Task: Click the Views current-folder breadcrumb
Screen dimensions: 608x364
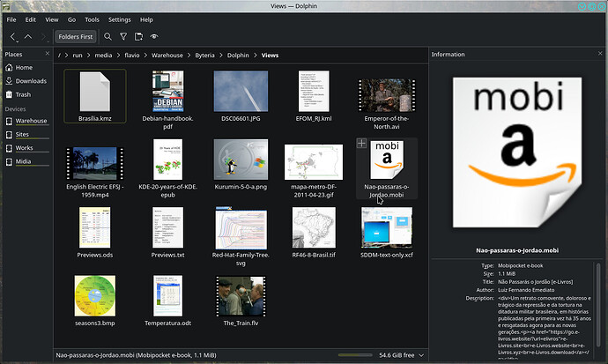Action: (270, 56)
